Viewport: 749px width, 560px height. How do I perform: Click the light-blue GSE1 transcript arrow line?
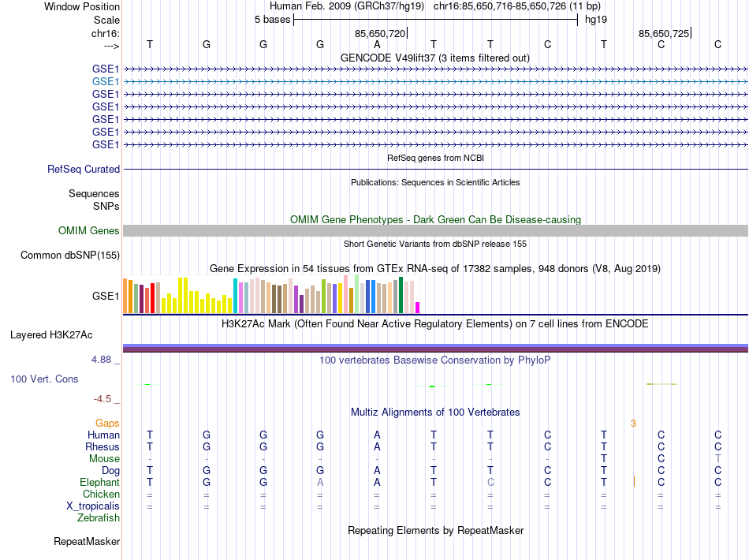[x=435, y=82]
